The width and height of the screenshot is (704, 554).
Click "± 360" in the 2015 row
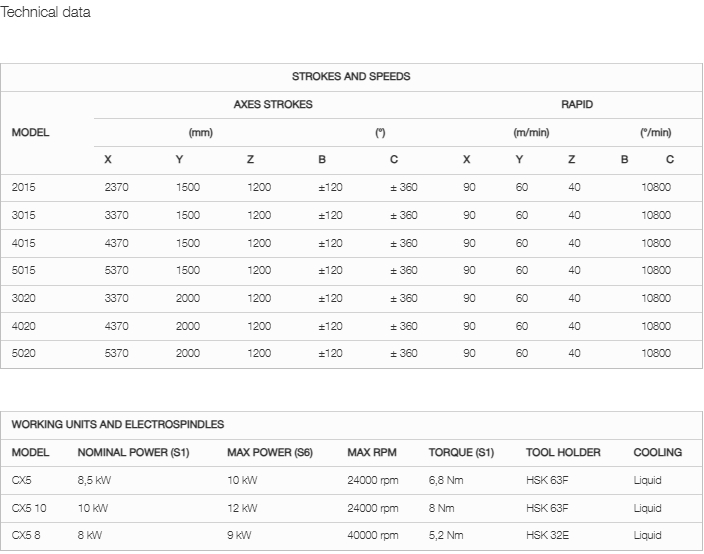point(404,187)
